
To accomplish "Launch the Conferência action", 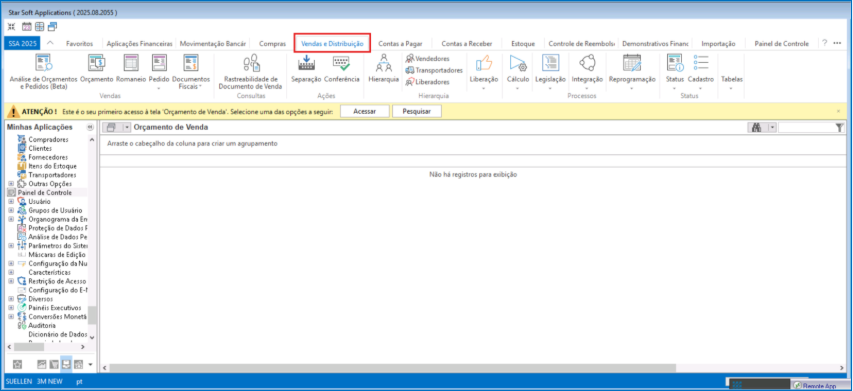I will coord(342,69).
